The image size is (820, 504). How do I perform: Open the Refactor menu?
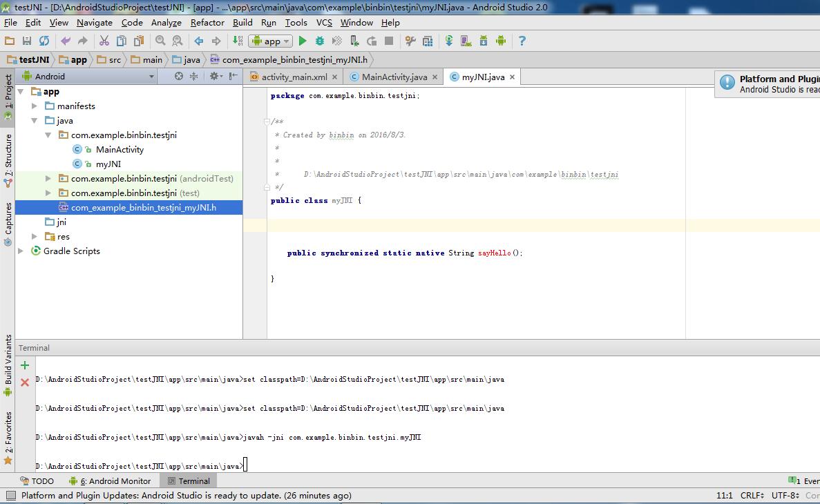(x=207, y=23)
